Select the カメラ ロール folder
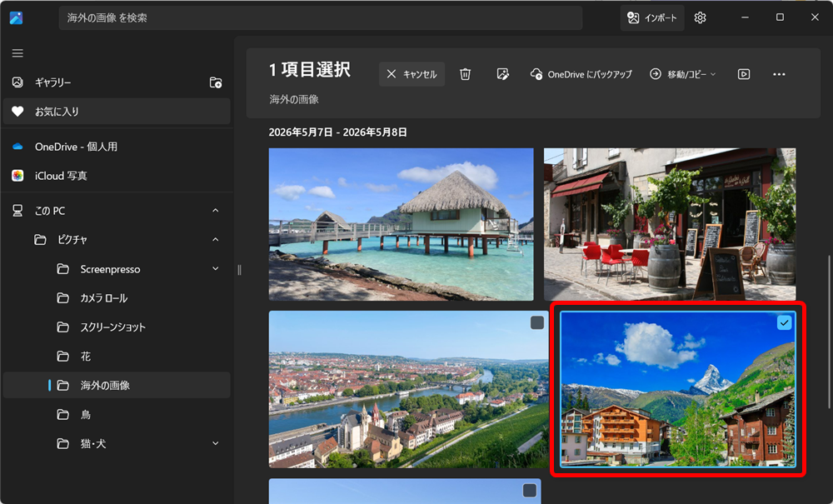833x504 pixels. [x=117, y=298]
